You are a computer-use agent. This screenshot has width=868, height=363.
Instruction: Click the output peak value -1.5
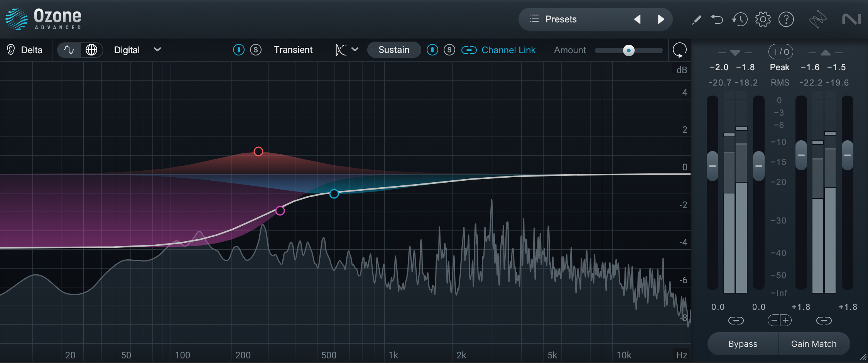pyautogui.click(x=836, y=67)
